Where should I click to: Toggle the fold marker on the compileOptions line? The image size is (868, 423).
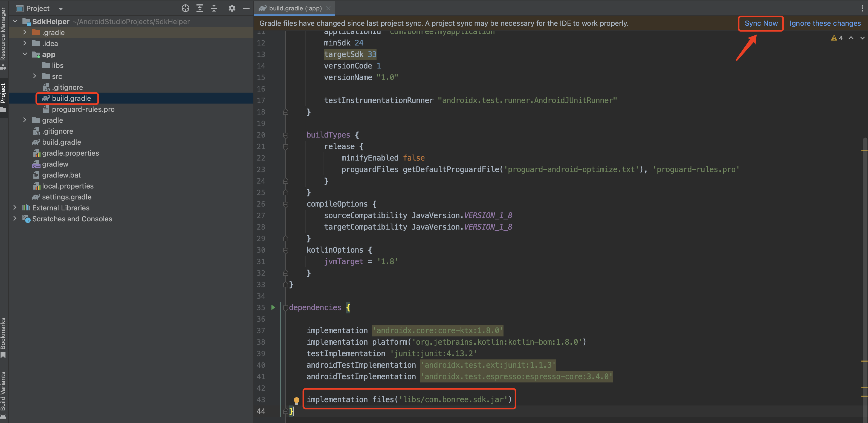pyautogui.click(x=286, y=204)
